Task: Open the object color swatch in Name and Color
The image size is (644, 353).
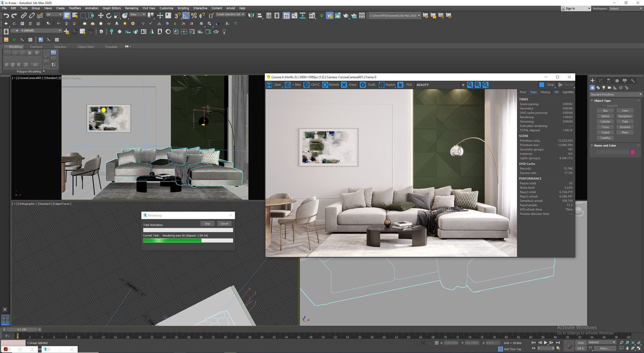Action: (633, 152)
